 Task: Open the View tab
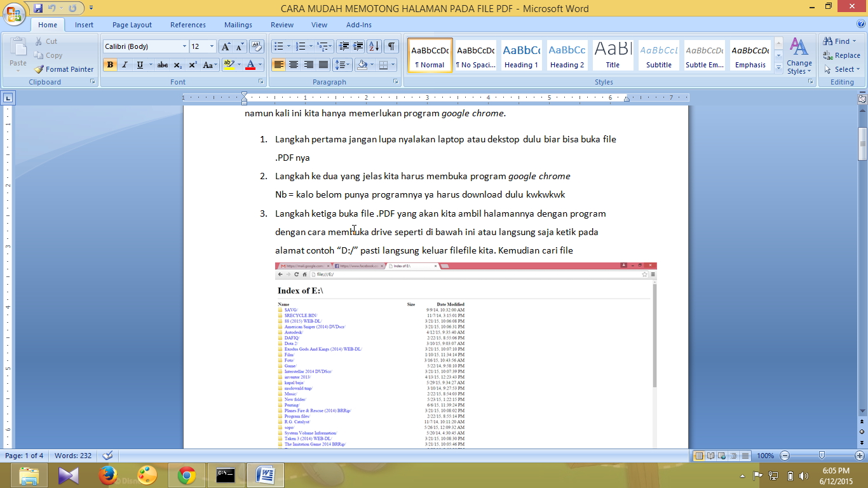[319, 25]
